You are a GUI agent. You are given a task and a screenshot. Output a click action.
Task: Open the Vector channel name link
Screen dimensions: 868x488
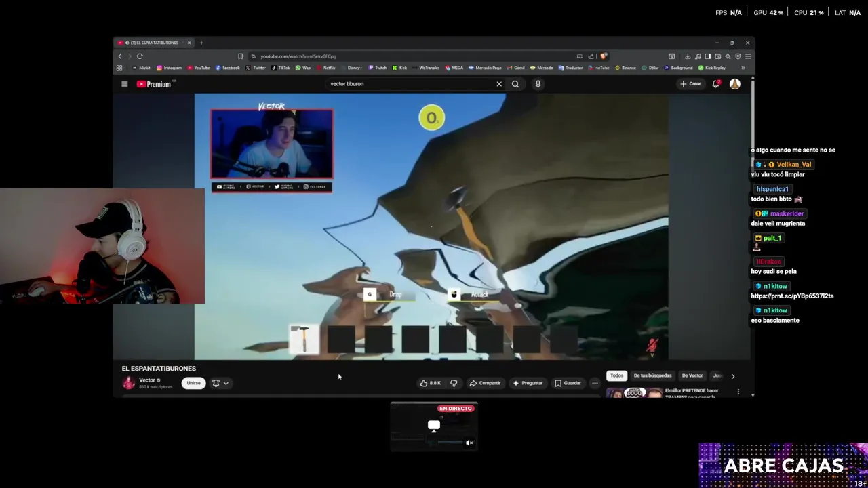[x=147, y=380]
